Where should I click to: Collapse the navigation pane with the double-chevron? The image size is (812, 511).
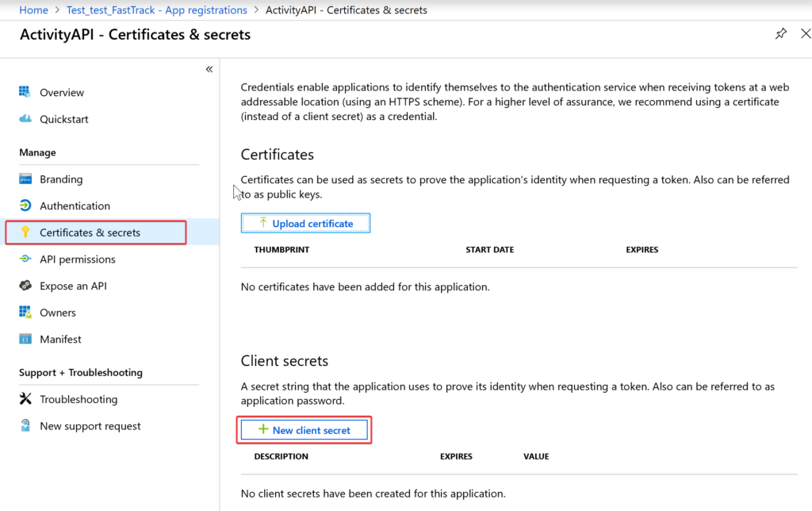(209, 69)
